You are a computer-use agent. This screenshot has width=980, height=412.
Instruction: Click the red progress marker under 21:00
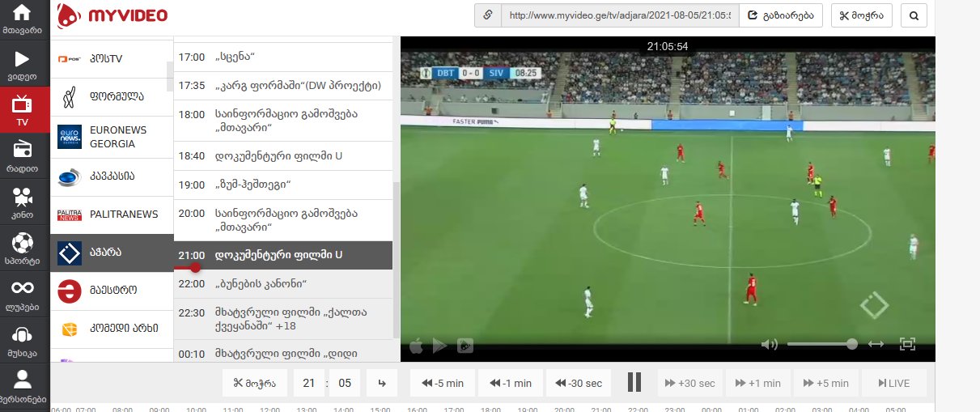tap(195, 267)
